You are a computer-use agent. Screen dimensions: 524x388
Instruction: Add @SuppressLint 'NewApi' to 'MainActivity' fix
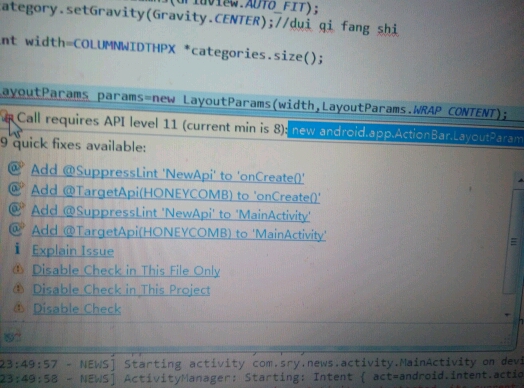coord(170,213)
